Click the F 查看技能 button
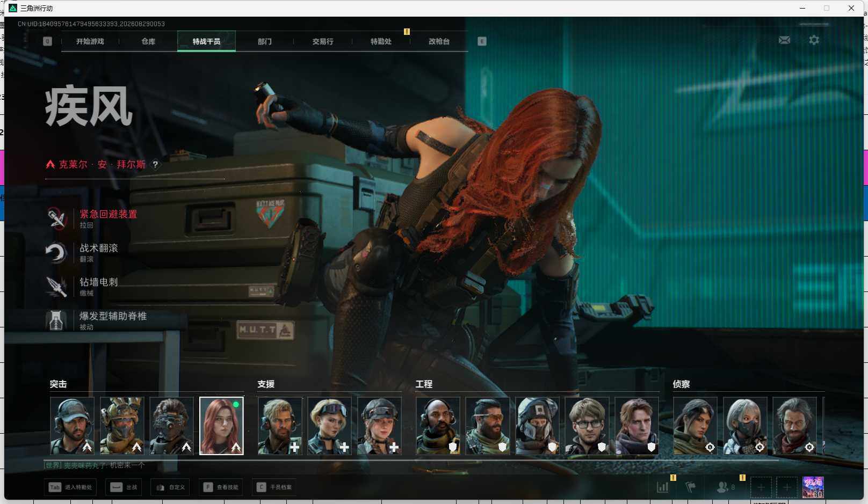 tap(221, 487)
